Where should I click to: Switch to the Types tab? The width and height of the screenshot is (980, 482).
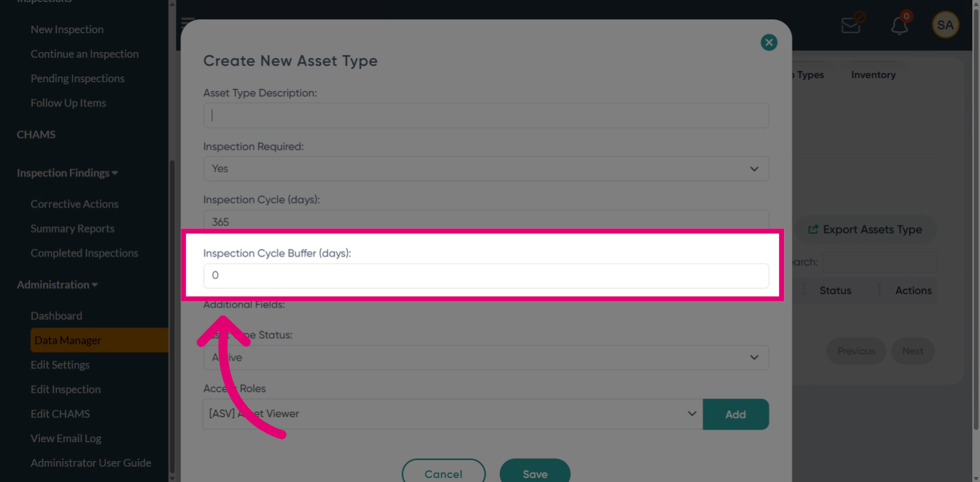point(810,75)
